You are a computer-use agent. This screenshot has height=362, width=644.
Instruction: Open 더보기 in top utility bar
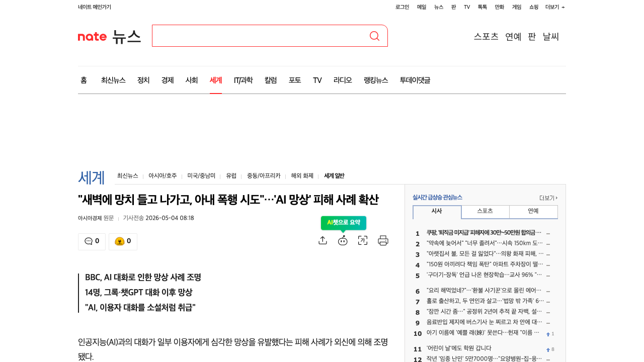pos(555,7)
